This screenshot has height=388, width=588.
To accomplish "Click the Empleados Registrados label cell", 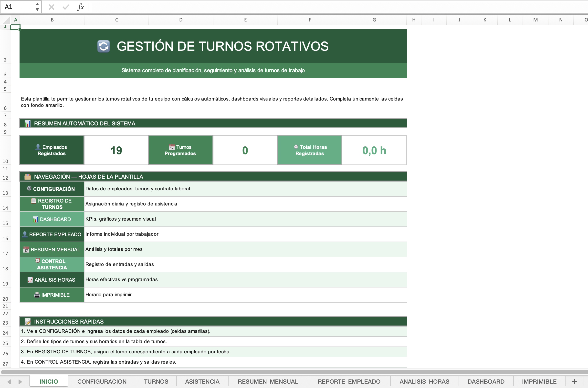I will pyautogui.click(x=52, y=150).
